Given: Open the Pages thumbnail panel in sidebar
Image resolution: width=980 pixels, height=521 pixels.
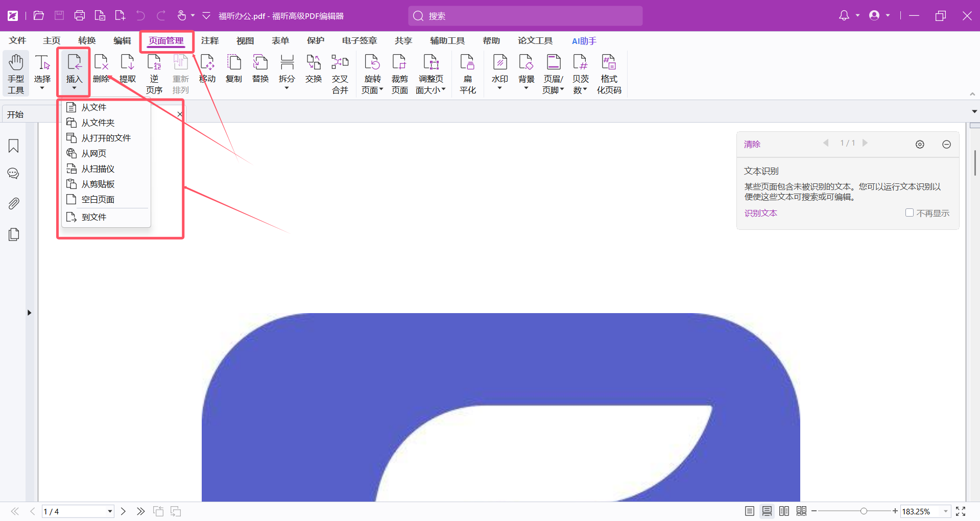Looking at the screenshot, I should pos(14,234).
